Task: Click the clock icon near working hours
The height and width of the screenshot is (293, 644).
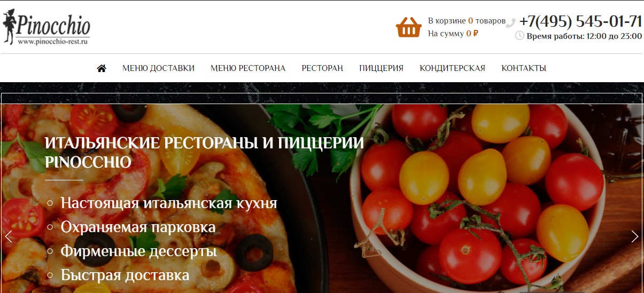Action: tap(519, 36)
